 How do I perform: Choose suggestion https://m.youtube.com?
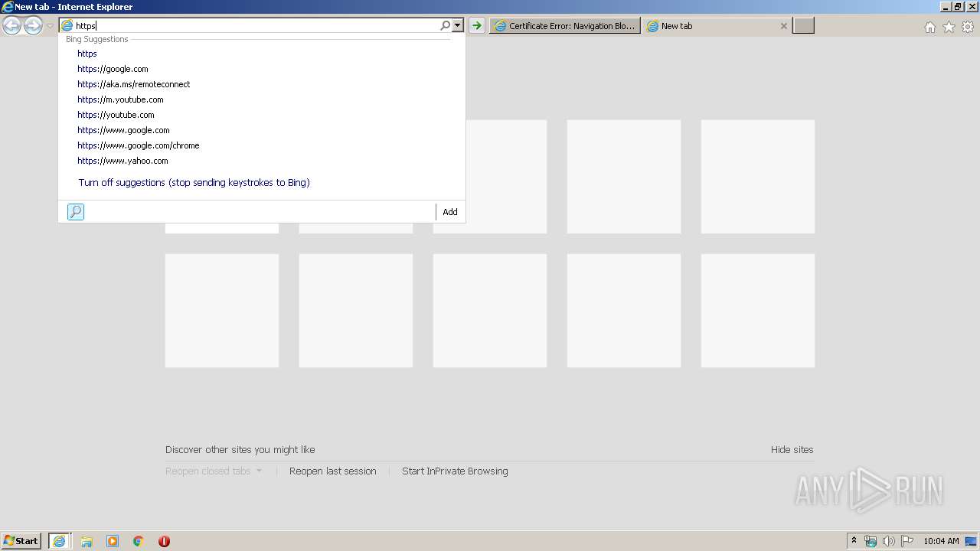pos(262,99)
